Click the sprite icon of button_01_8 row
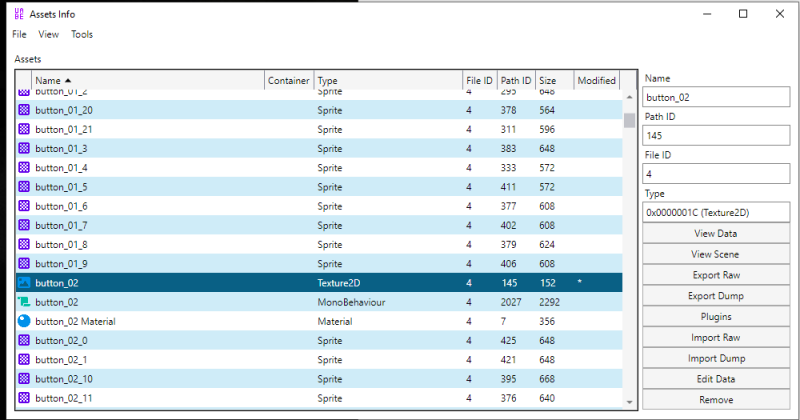Image resolution: width=800 pixels, height=420 pixels. (x=24, y=244)
